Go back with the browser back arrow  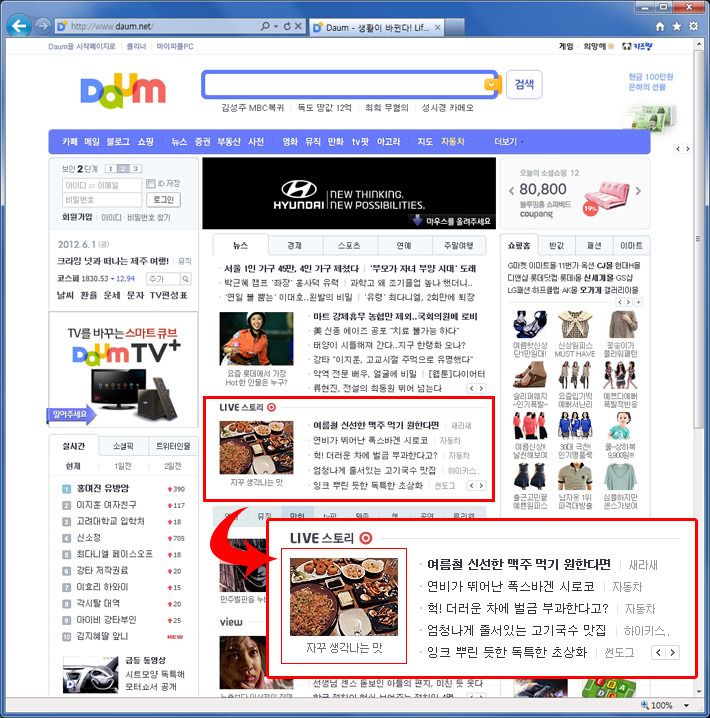click(x=19, y=26)
